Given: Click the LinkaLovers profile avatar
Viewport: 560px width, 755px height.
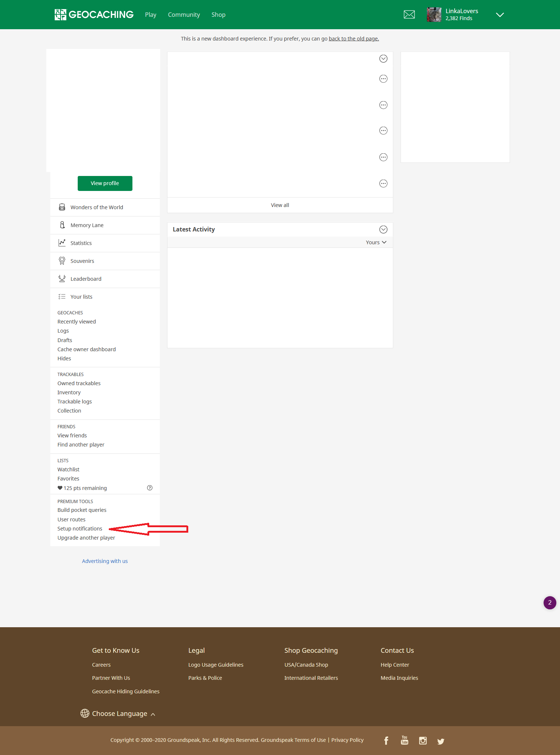Looking at the screenshot, I should click(434, 15).
